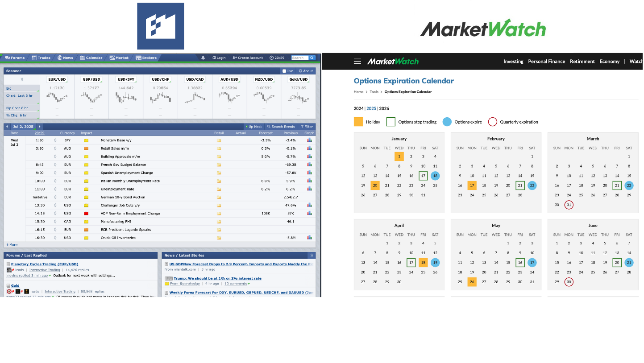Open the GBP/USD pair dropdown in Scanner
This screenshot has width=644, height=363.
[x=91, y=79]
